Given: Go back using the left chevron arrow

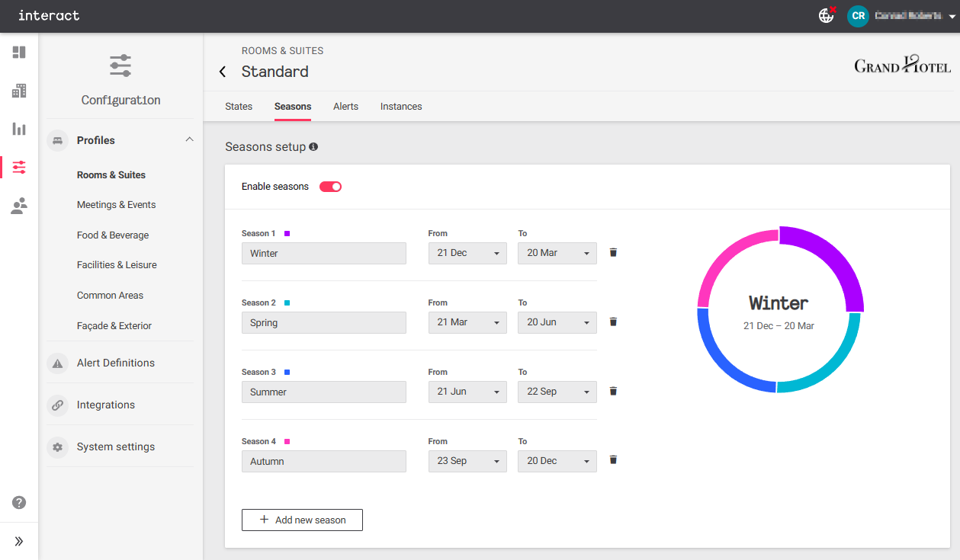Looking at the screenshot, I should point(223,72).
